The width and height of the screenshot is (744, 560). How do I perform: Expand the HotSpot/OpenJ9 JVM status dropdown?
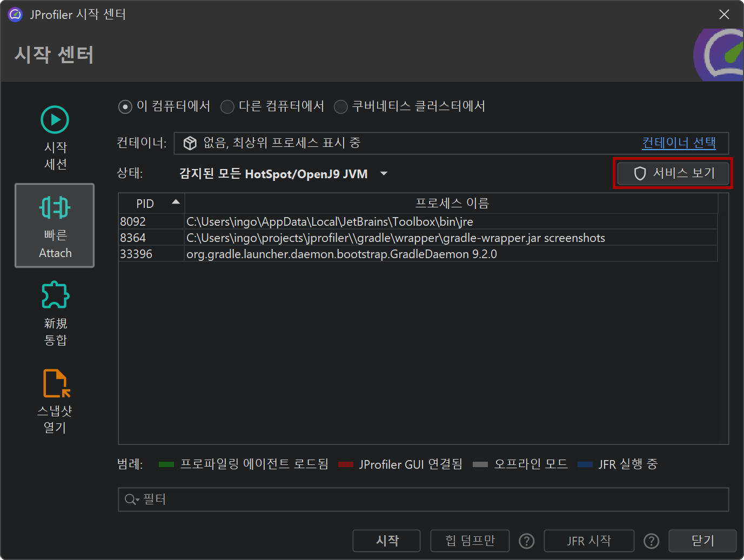click(384, 174)
